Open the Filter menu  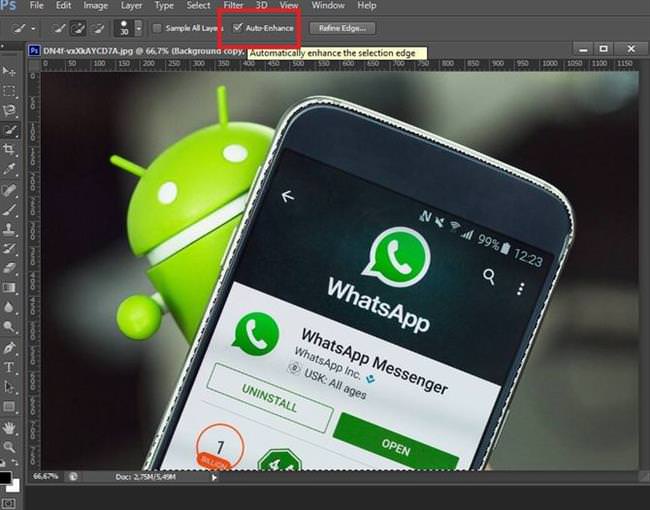click(233, 5)
